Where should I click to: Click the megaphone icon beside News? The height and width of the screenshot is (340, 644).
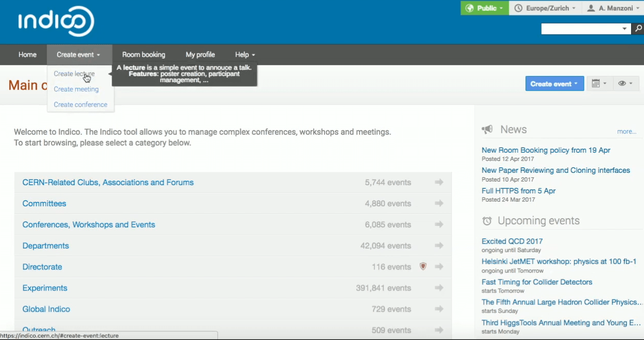pyautogui.click(x=487, y=129)
